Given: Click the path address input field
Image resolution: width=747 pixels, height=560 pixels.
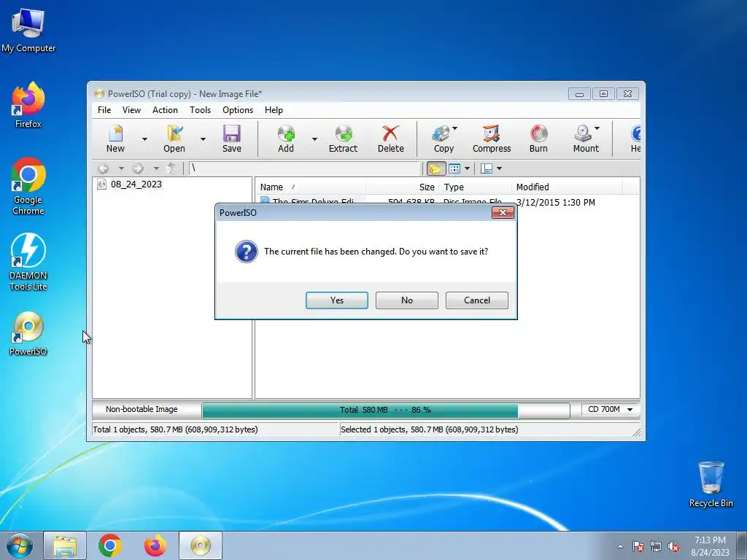Looking at the screenshot, I should click(304, 168).
